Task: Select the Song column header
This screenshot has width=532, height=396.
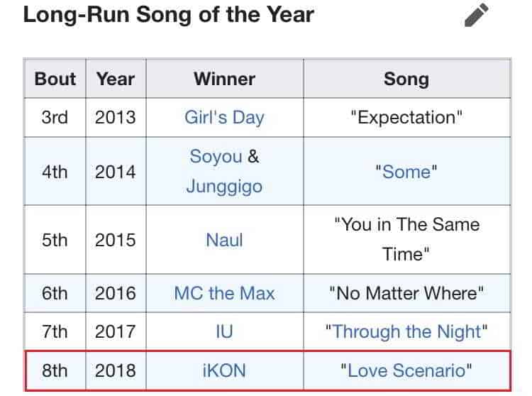Action: tap(406, 79)
